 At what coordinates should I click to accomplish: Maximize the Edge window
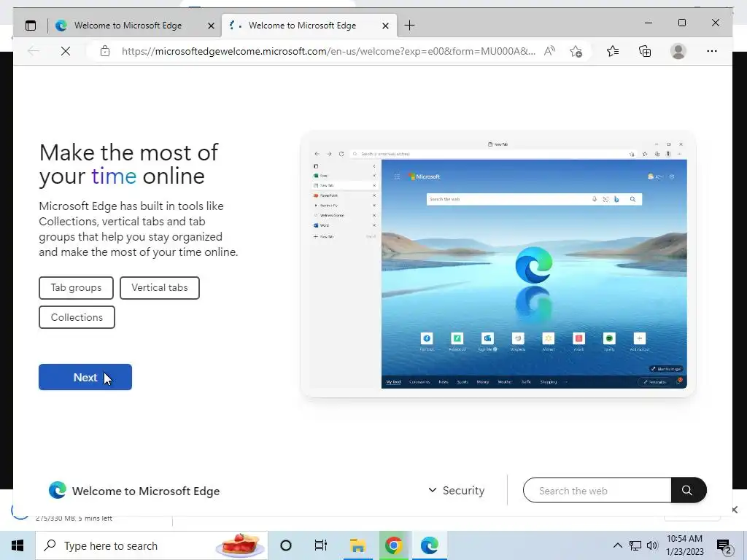pos(682,23)
